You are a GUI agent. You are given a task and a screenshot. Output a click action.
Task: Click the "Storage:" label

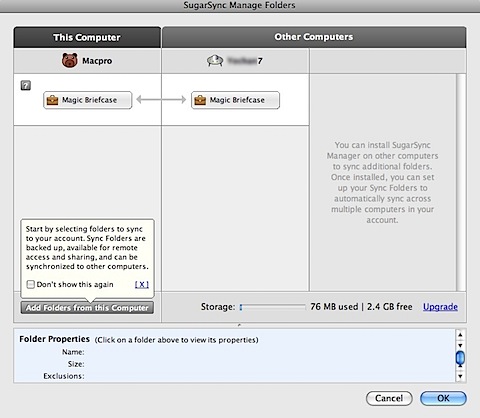click(x=218, y=307)
